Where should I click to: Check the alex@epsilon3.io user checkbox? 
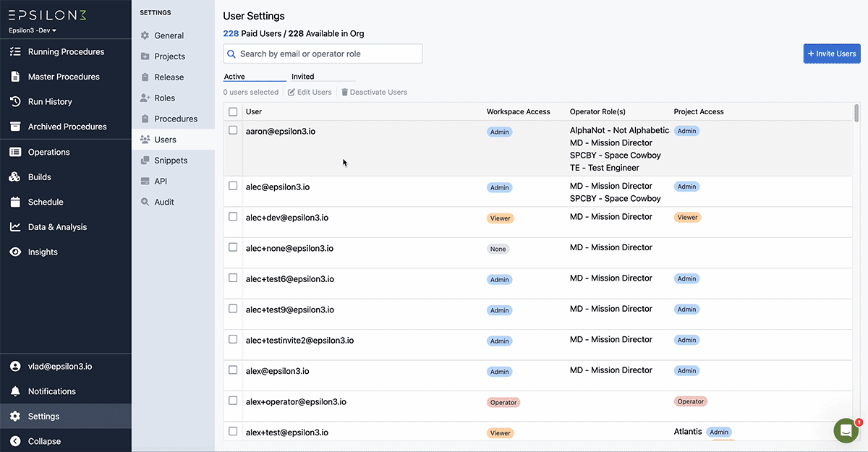tap(233, 370)
